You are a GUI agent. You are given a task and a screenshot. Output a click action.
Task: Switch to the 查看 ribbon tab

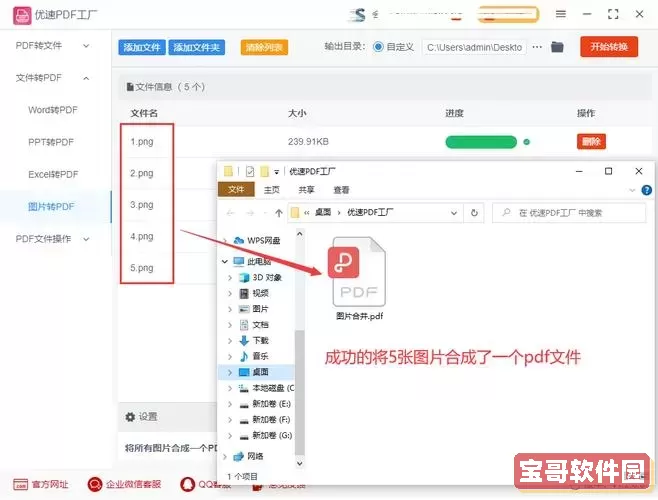tap(342, 190)
